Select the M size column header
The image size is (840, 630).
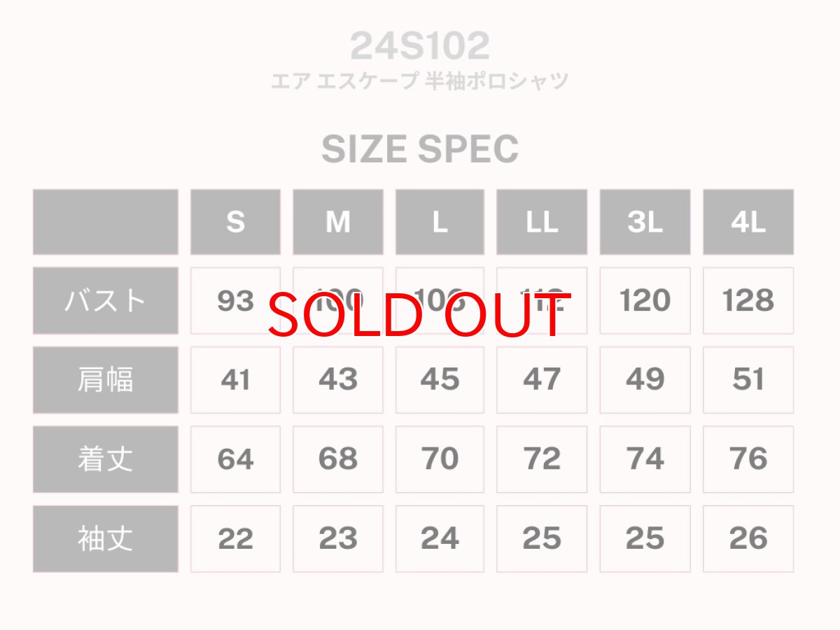click(x=338, y=222)
